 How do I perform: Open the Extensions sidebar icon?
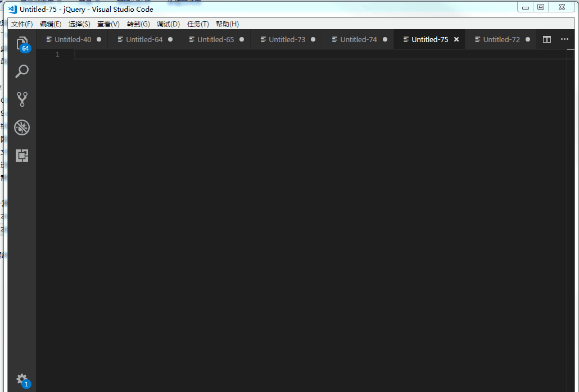coord(22,155)
